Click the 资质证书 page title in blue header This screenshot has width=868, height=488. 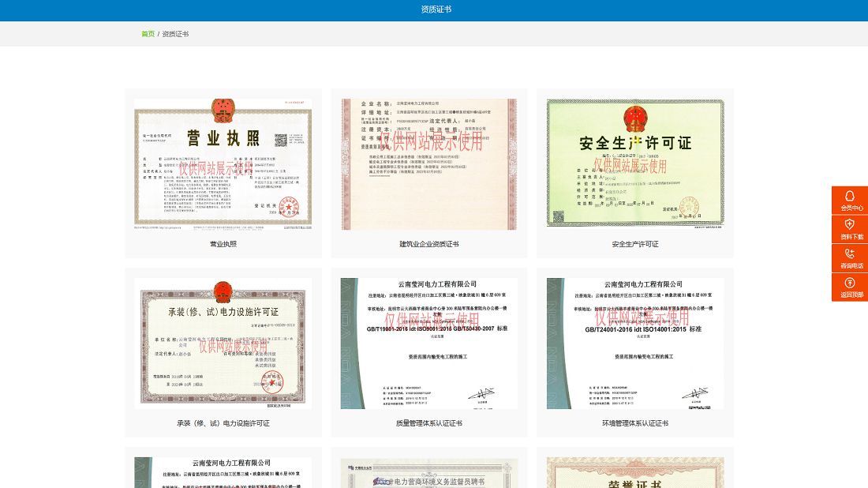436,9
